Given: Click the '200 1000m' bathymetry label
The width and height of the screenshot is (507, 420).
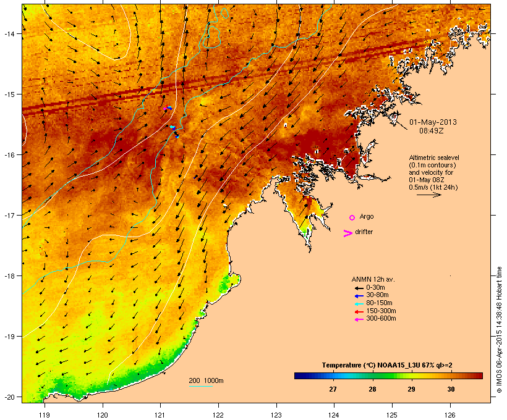Looking at the screenshot, I should click(x=206, y=380).
